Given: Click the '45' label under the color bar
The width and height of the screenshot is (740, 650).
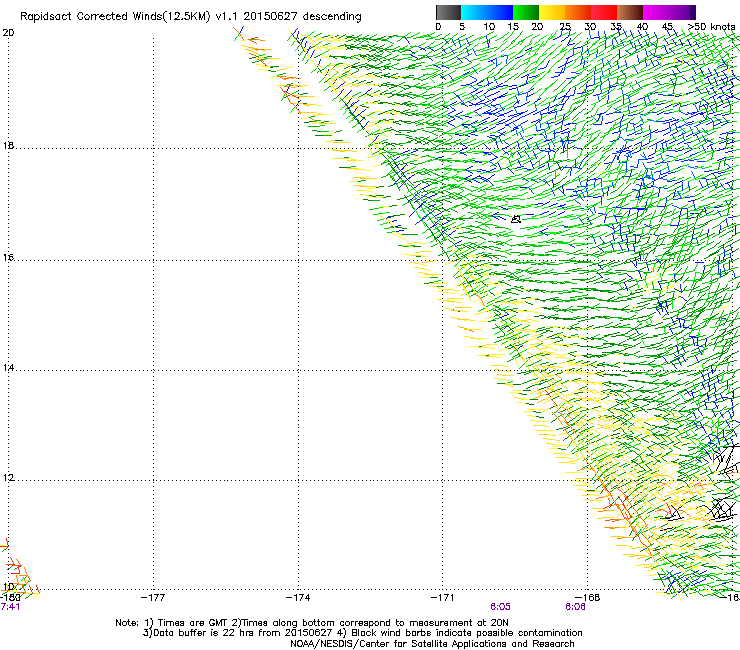Looking at the screenshot, I should coord(667,27).
